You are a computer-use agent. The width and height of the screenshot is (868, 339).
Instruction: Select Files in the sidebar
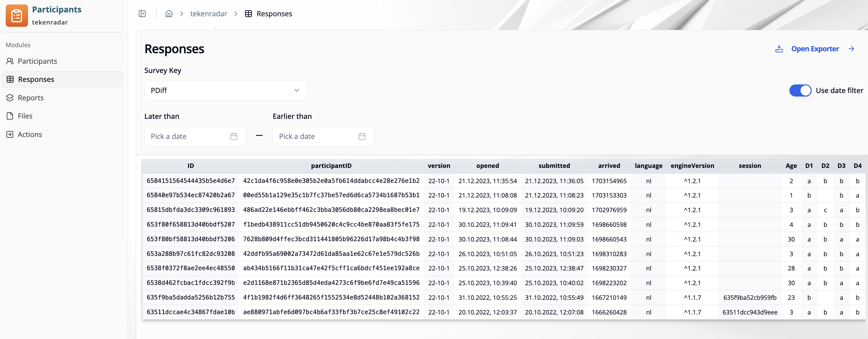(25, 116)
